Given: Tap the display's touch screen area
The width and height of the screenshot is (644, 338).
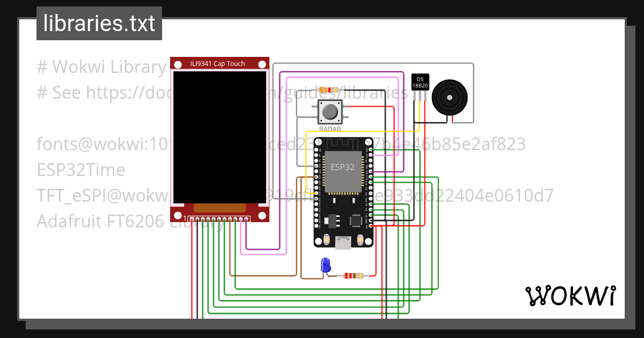Looking at the screenshot, I should click(x=219, y=137).
